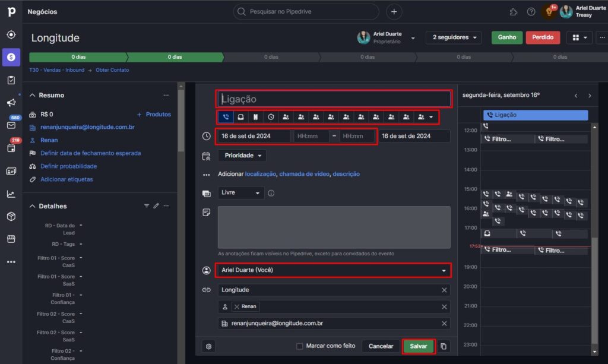Viewport: 608px width, 364px height.
Task: Click 'T30 - Vendas - Inbound' breadcrumb
Action: 57,70
